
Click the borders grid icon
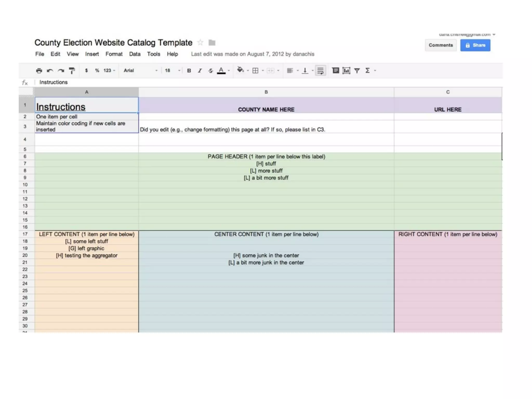pos(255,71)
